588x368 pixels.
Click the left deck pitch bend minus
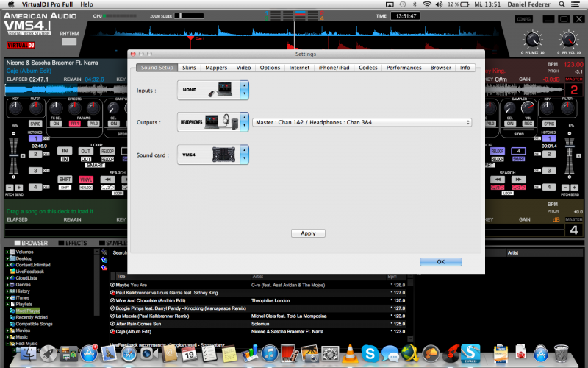tap(10, 188)
